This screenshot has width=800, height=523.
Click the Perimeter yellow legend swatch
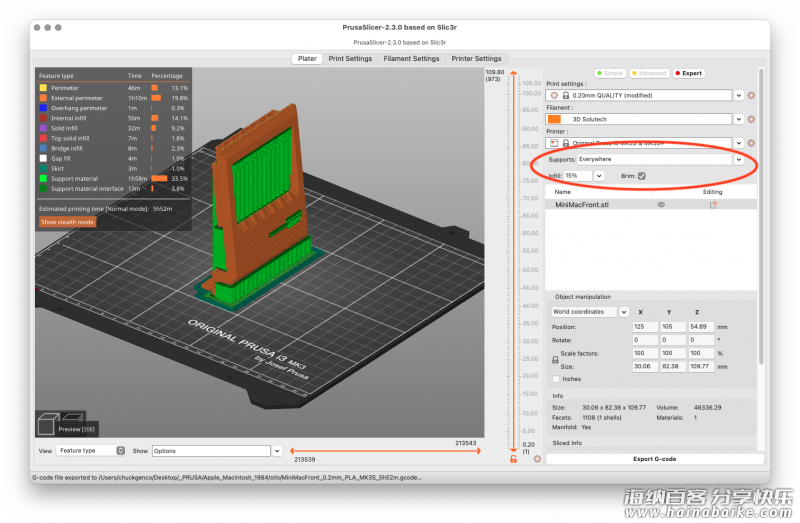pyautogui.click(x=43, y=88)
